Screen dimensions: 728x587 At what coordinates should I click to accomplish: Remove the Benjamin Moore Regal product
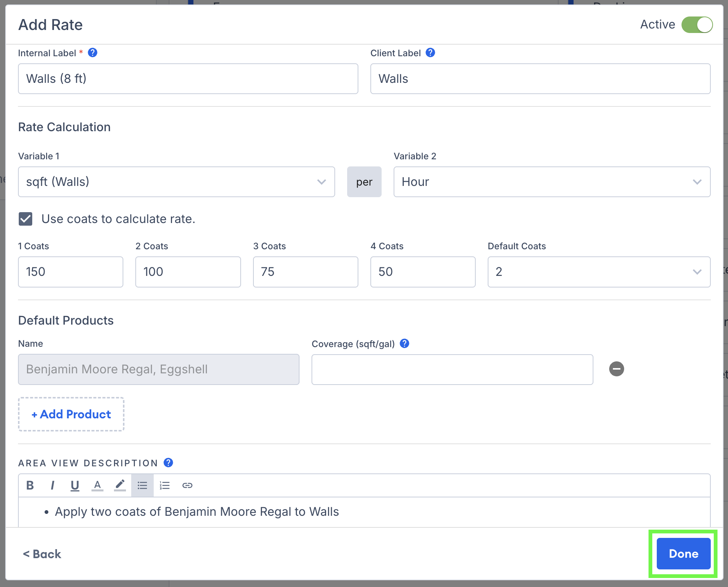617,369
